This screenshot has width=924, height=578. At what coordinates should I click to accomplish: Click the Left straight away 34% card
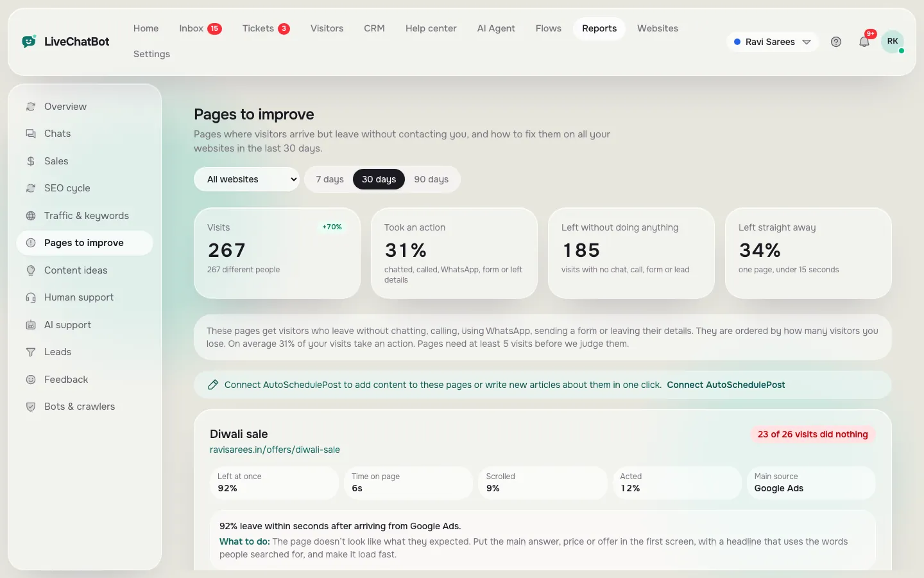(809, 253)
